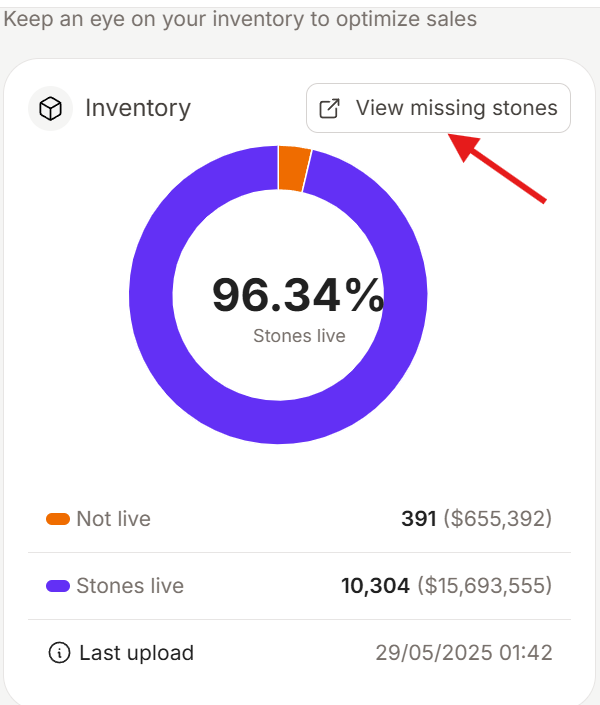Click the 96.34% percentage in the chart center
600x705 pixels.
click(298, 295)
